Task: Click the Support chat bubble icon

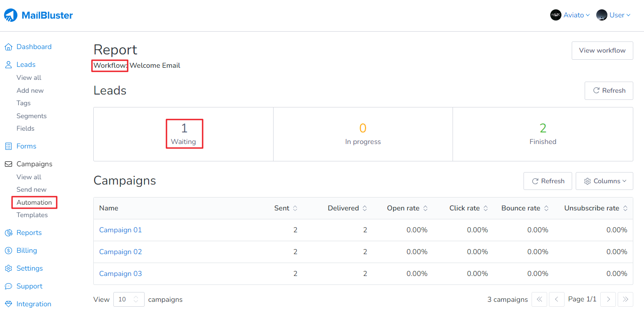Action: (x=8, y=286)
